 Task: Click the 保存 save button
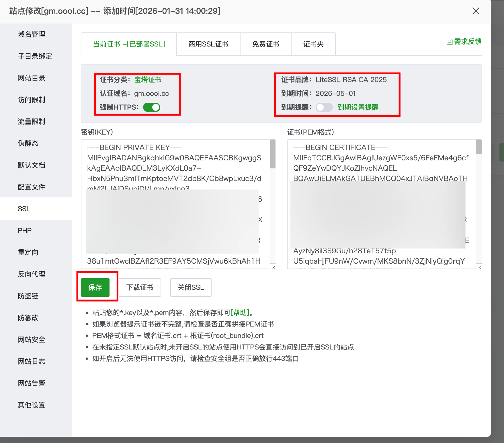tap(95, 287)
